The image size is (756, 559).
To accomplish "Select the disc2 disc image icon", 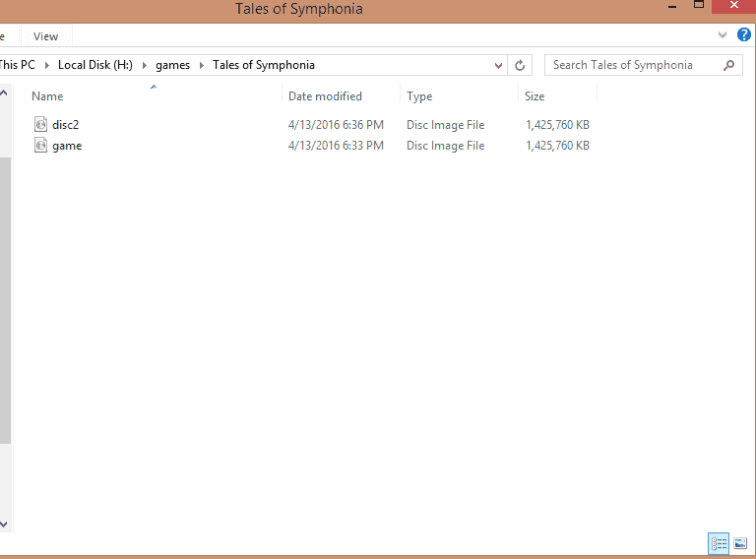I will coord(41,124).
